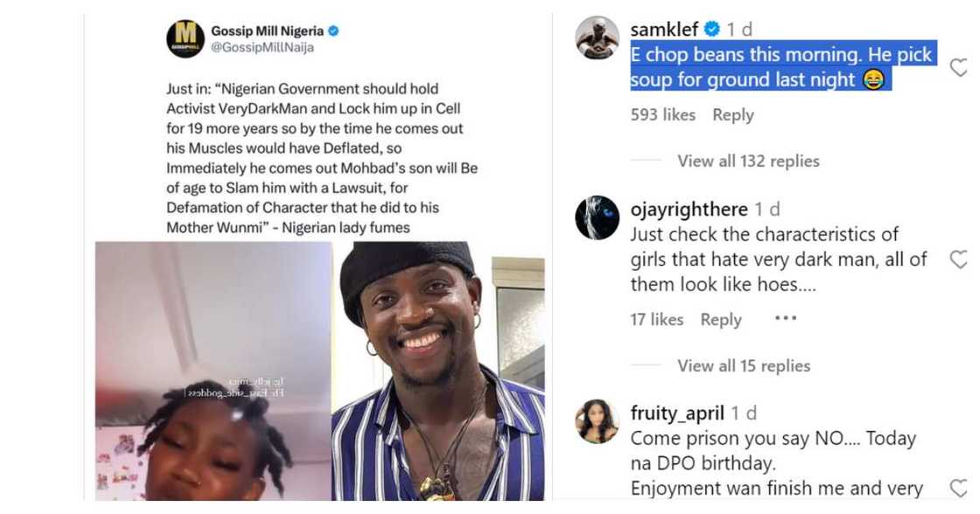Open the ojayrighthere username link

(689, 210)
